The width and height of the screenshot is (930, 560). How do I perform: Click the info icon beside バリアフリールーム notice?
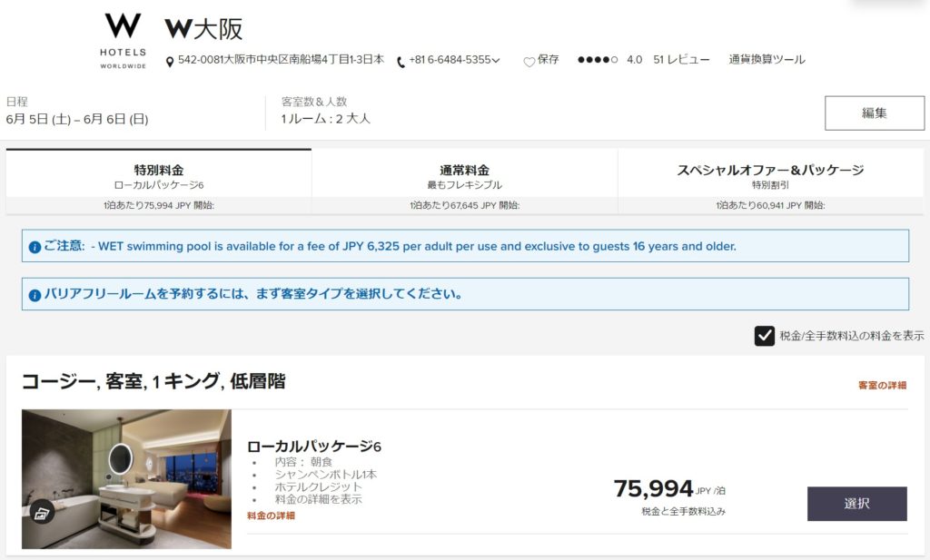35,295
